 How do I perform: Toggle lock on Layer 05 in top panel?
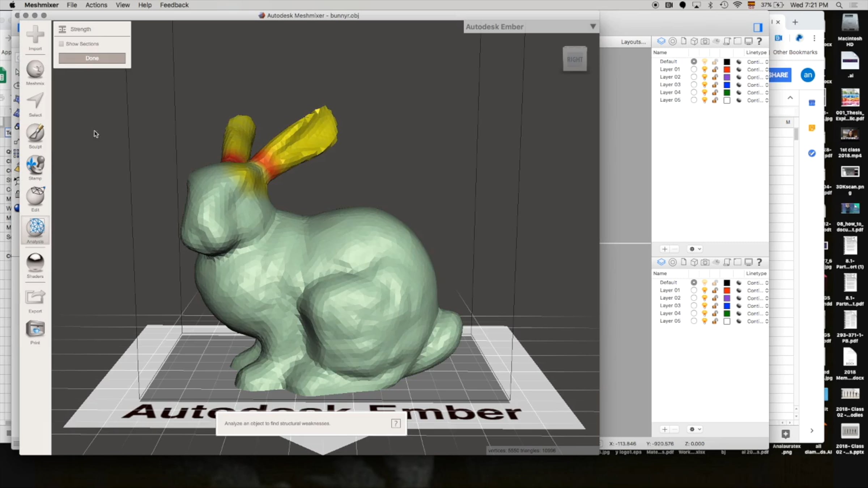(x=715, y=100)
